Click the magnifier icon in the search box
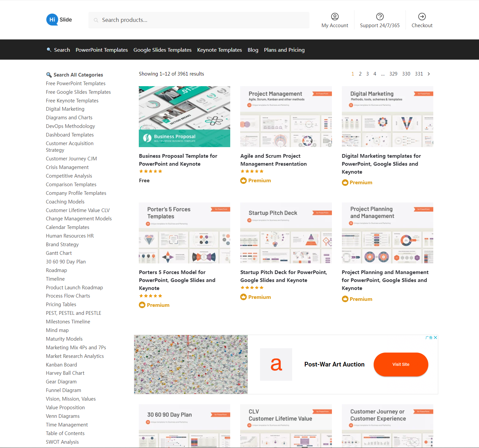Viewport: 479px width, 448px height. [96, 20]
